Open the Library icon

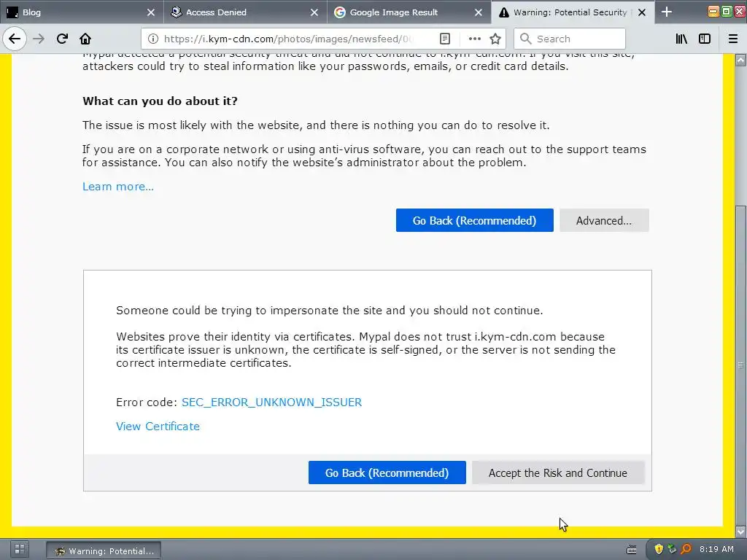681,39
